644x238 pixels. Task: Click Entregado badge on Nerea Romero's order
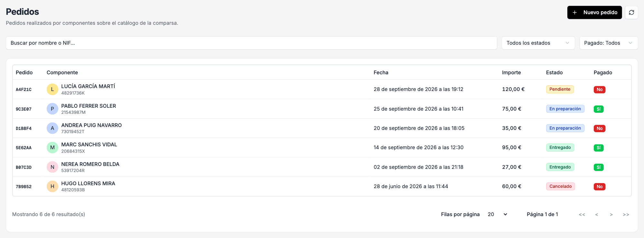click(560, 167)
